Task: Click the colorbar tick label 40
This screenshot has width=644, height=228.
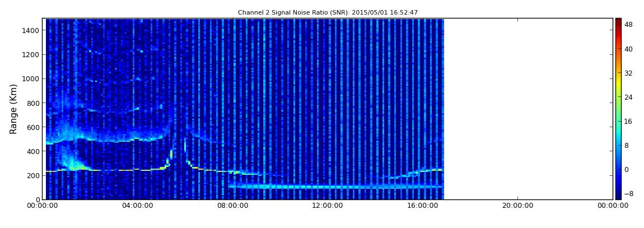Action: coord(628,49)
